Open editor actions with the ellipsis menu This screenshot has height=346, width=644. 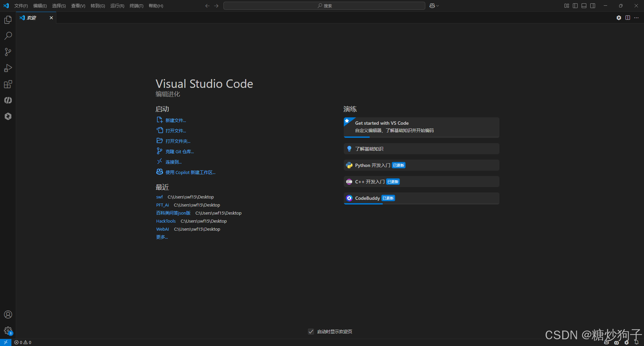tap(636, 18)
